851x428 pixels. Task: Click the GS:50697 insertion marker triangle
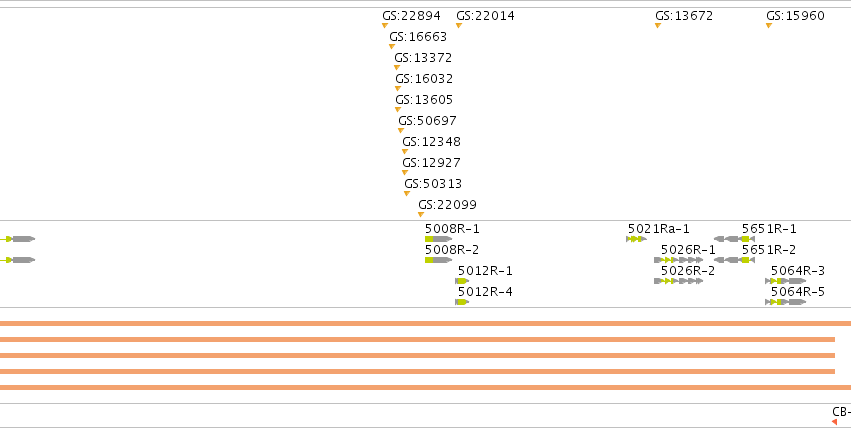401,131
